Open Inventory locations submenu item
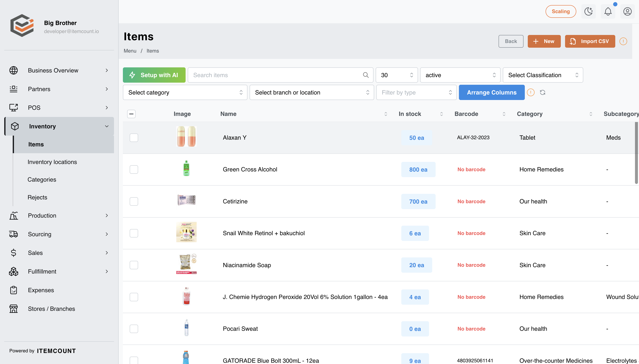This screenshot has height=364, width=639. 52,162
